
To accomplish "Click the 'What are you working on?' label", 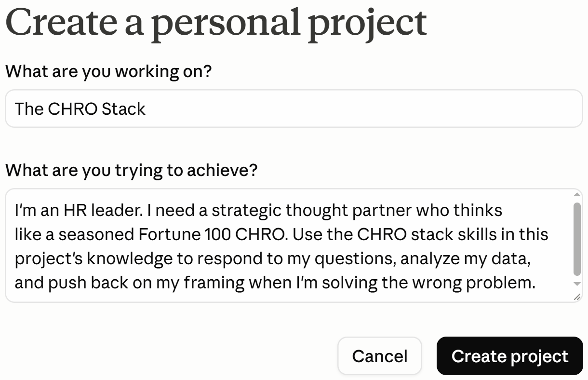I will click(x=108, y=71).
